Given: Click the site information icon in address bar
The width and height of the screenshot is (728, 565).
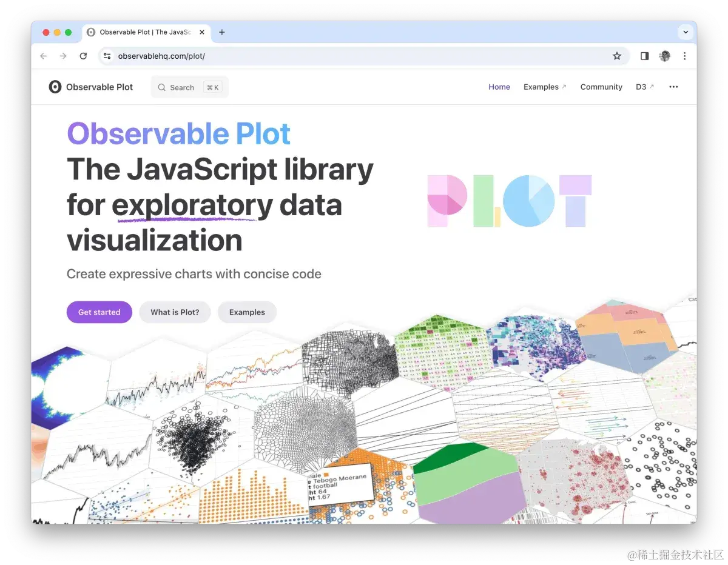Looking at the screenshot, I should click(x=107, y=56).
